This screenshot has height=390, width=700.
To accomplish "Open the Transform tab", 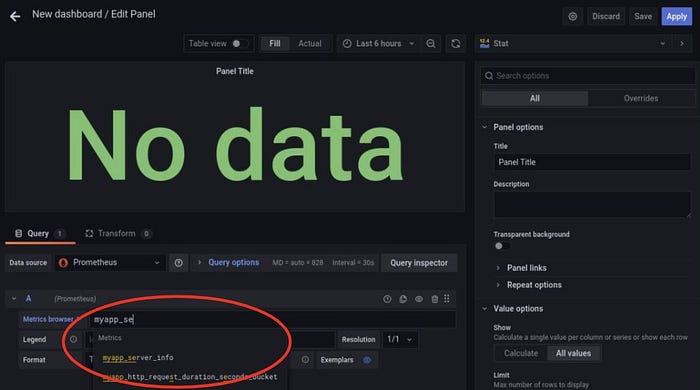I will 118,233.
